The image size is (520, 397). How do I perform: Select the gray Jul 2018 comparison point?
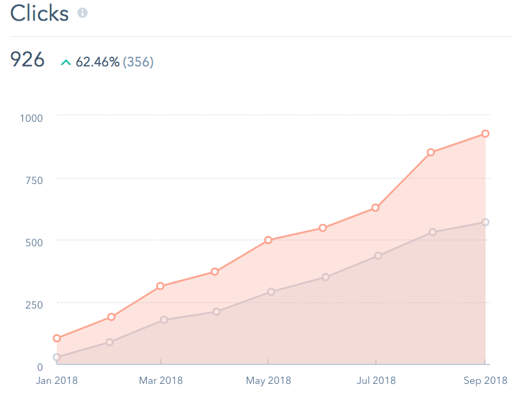point(378,256)
